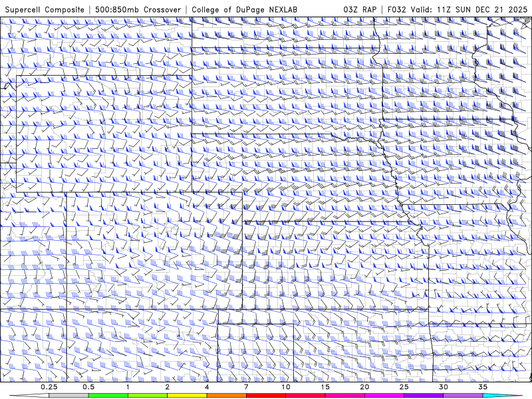Click the legend value 25
Screen dimensions: 532x399
(404, 387)
